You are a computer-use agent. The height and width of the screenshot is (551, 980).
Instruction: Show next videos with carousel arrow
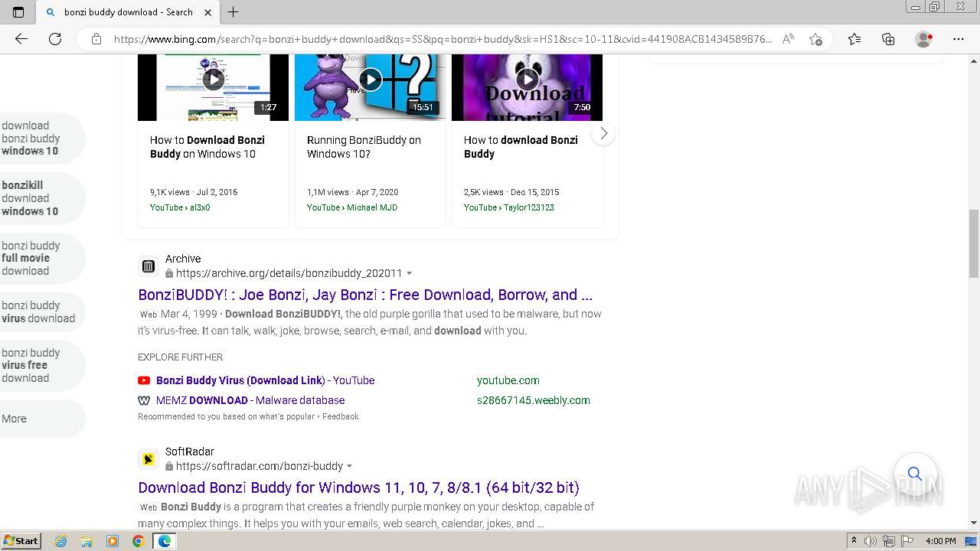604,134
